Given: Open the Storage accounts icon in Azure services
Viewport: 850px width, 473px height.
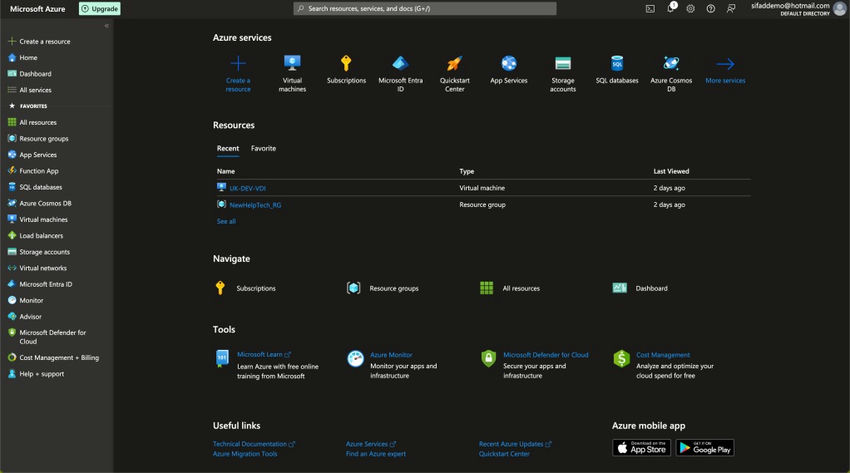Looking at the screenshot, I should coord(563,63).
